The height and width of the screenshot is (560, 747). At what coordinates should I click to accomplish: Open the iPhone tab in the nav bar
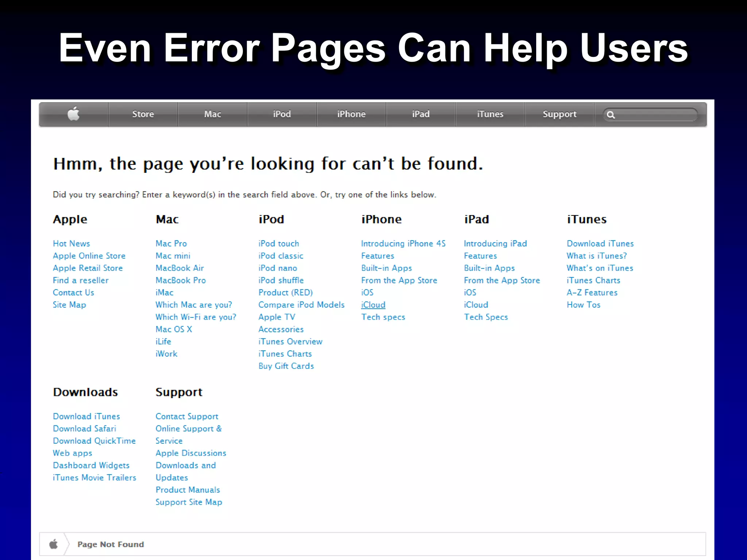pos(351,114)
